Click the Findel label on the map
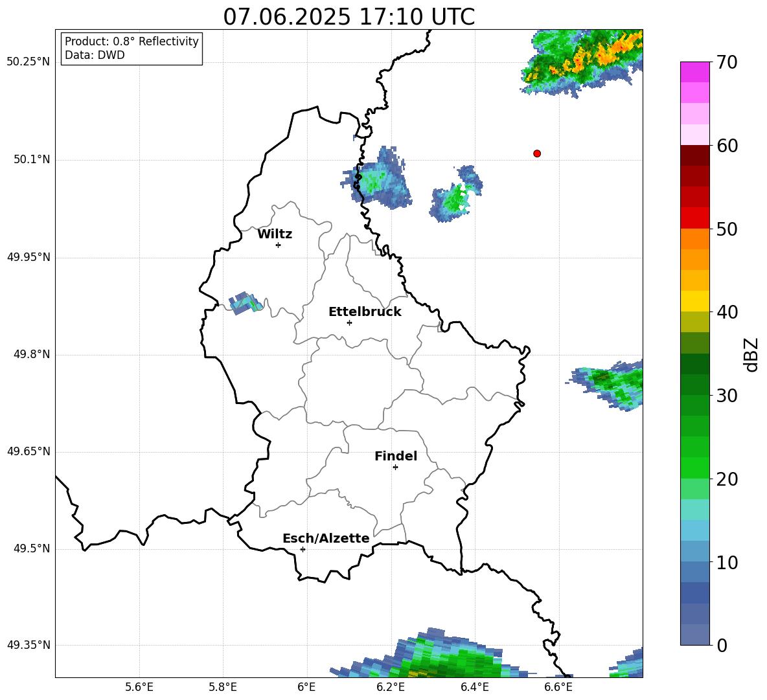The height and width of the screenshot is (700, 767). click(x=396, y=456)
